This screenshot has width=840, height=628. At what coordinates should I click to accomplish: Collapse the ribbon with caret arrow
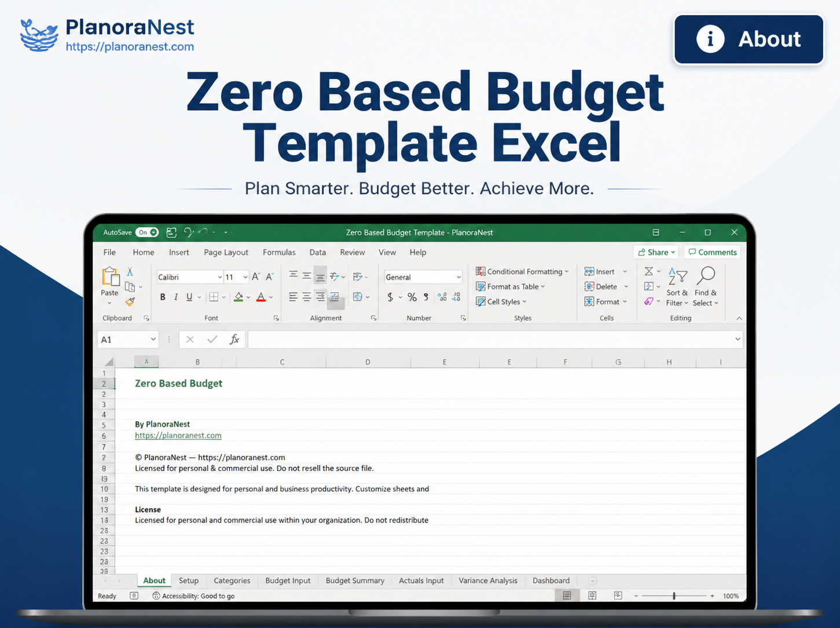point(739,319)
